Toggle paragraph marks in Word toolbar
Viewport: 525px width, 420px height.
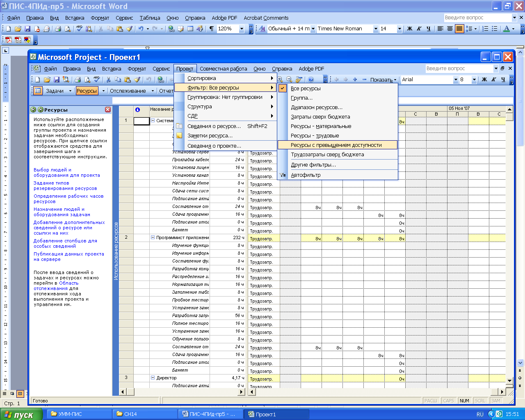click(211, 29)
